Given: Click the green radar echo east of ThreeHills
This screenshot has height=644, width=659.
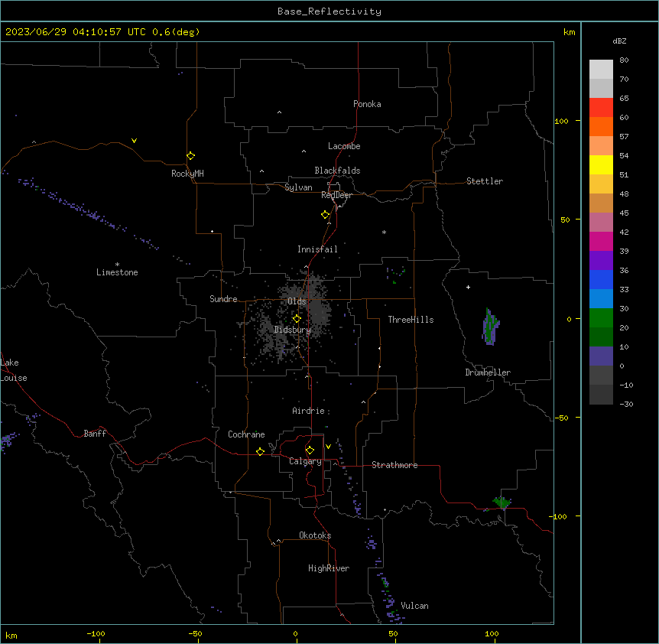Looking at the screenshot, I should 490,327.
